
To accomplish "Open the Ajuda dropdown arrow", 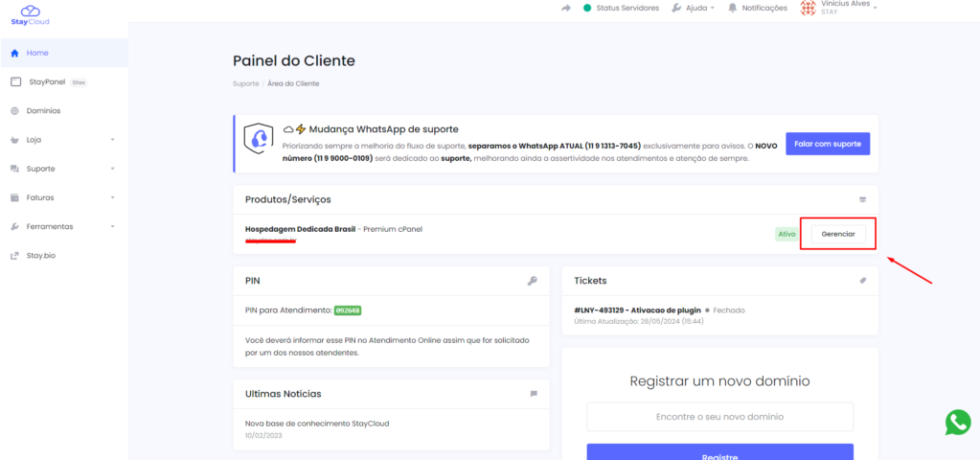I will coord(713,8).
